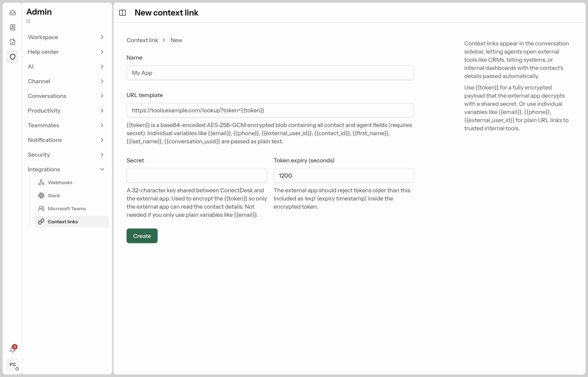
Task: Open the contacts icon in left rail
Action: [13, 27]
